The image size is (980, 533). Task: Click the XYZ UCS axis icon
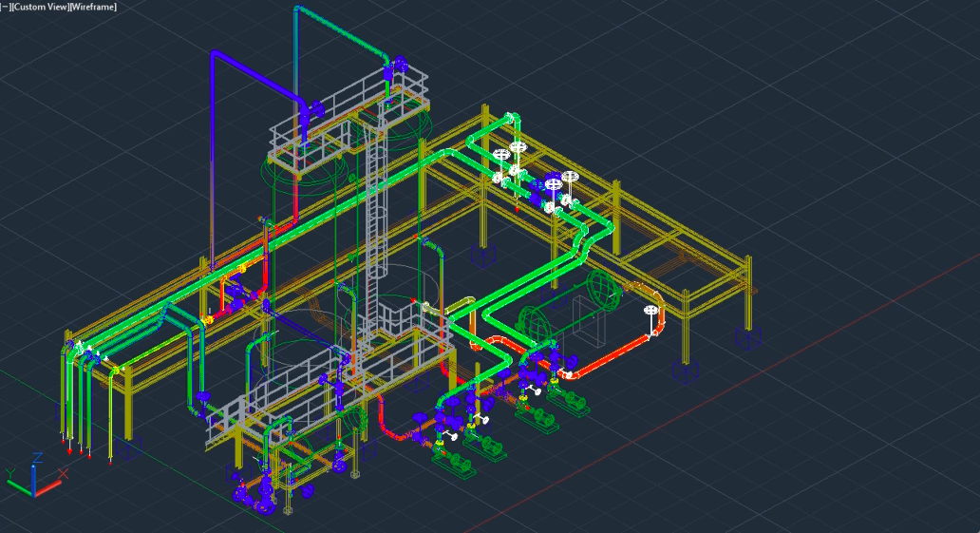pos(33,476)
